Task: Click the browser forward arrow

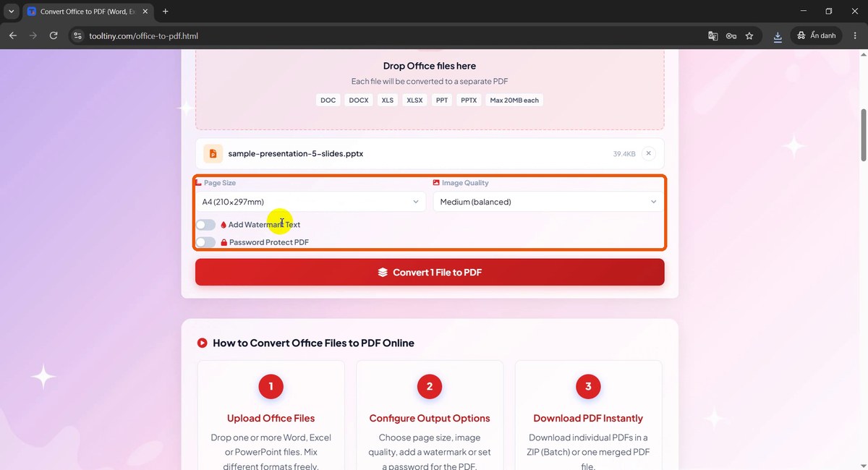Action: (33, 35)
